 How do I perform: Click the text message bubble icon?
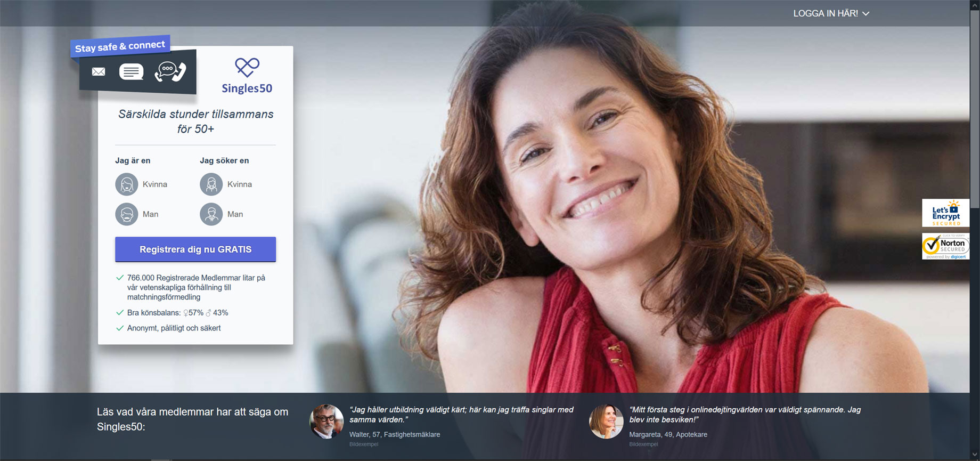(x=131, y=71)
